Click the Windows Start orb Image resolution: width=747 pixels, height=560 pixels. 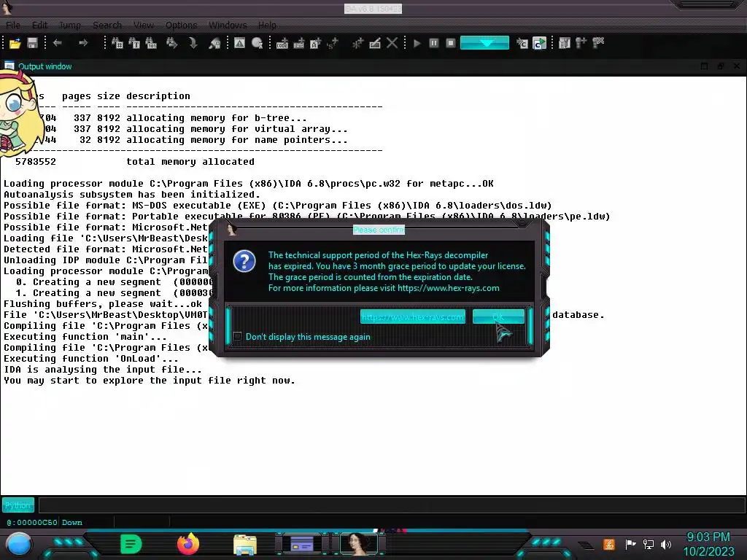(x=19, y=544)
